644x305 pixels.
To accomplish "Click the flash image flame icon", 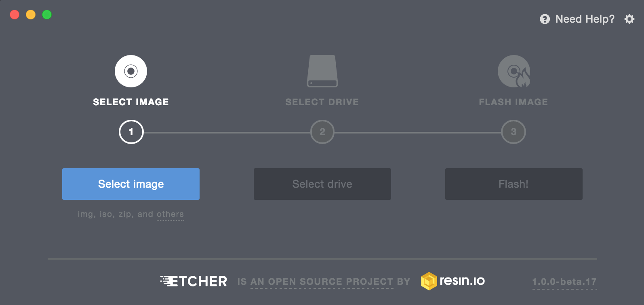I will pyautogui.click(x=514, y=71).
